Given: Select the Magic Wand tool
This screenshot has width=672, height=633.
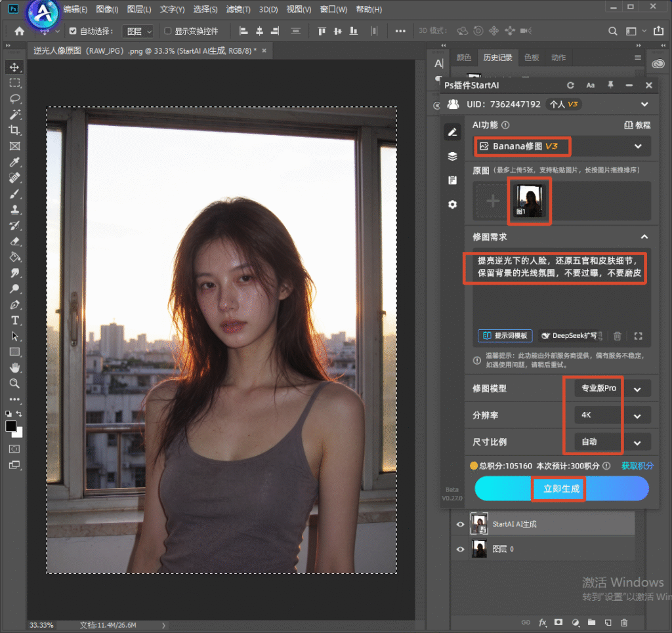Looking at the screenshot, I should (14, 115).
